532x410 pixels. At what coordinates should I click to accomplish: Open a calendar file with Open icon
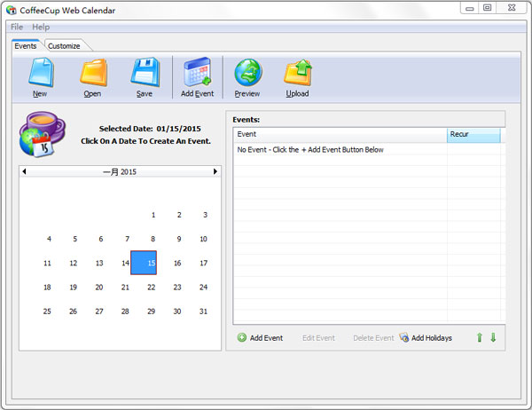[x=93, y=72]
